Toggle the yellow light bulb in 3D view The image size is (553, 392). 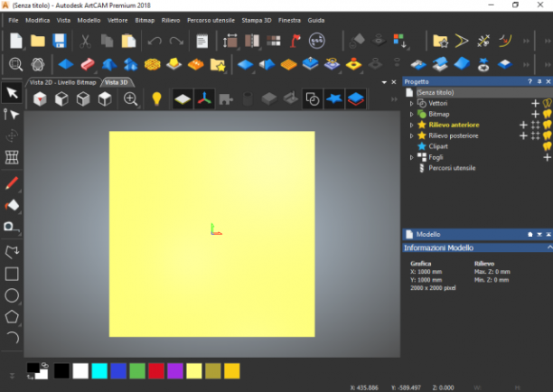coord(156,98)
